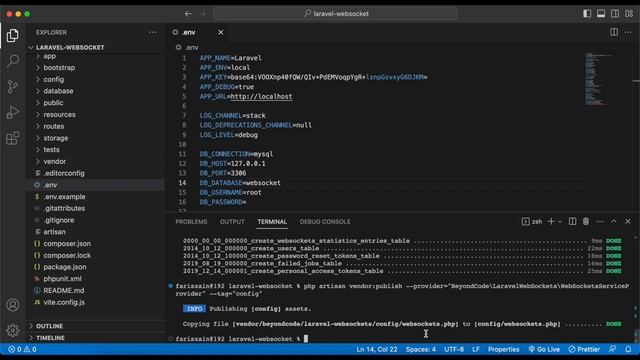Kill terminal with trash icon

pyautogui.click(x=586, y=221)
